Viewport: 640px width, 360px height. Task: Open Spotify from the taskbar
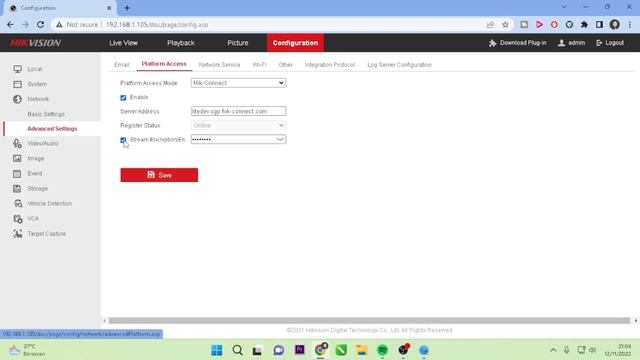[382, 350]
